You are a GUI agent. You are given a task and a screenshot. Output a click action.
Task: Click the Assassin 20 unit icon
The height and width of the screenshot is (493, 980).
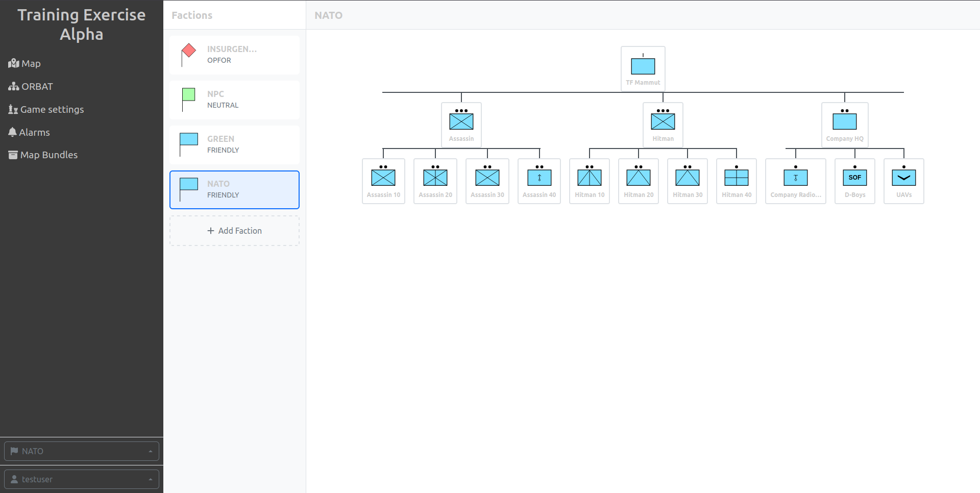[x=435, y=177]
